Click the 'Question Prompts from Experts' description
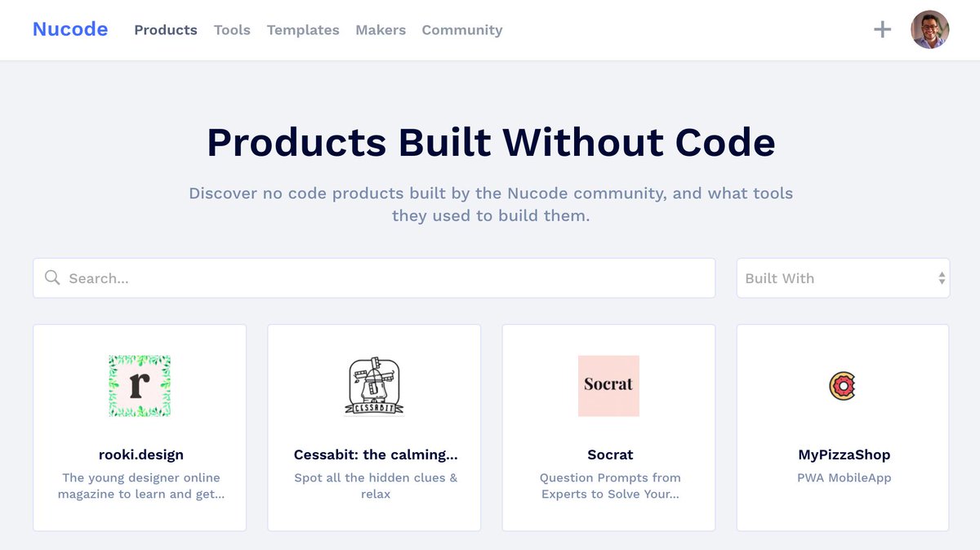980x550 pixels. click(610, 486)
